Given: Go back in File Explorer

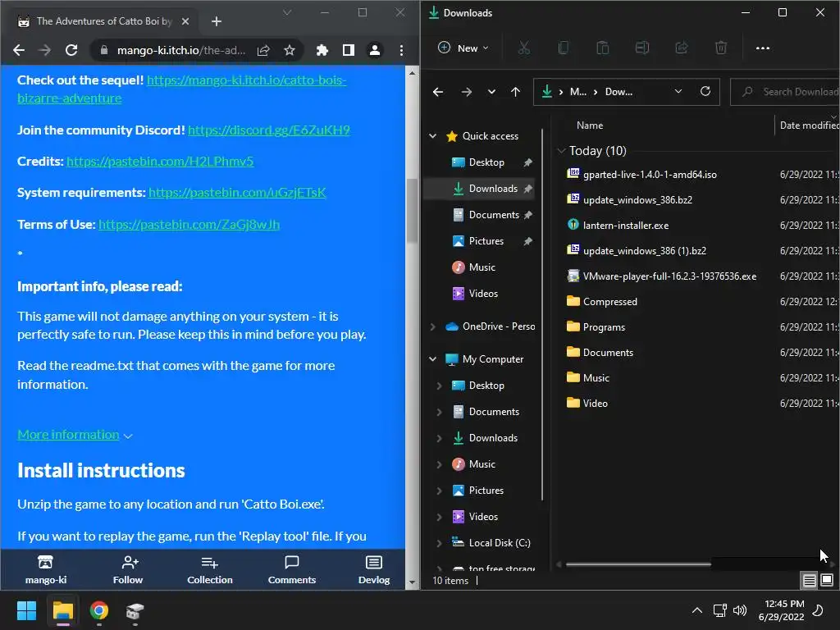Looking at the screenshot, I should tap(438, 92).
